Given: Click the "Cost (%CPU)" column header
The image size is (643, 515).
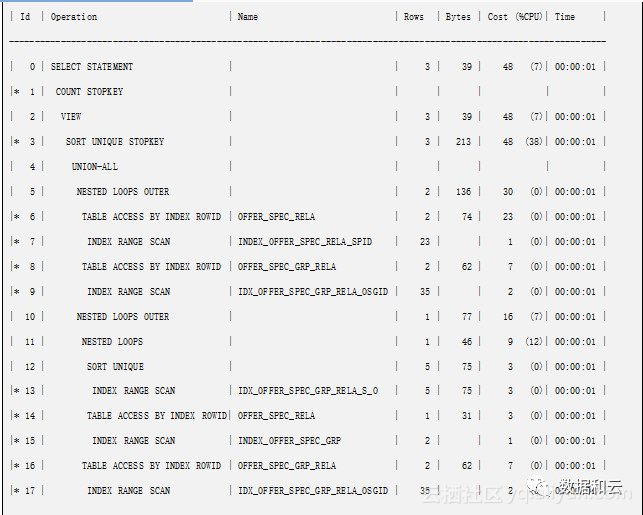Looking at the screenshot, I should tap(515, 17).
